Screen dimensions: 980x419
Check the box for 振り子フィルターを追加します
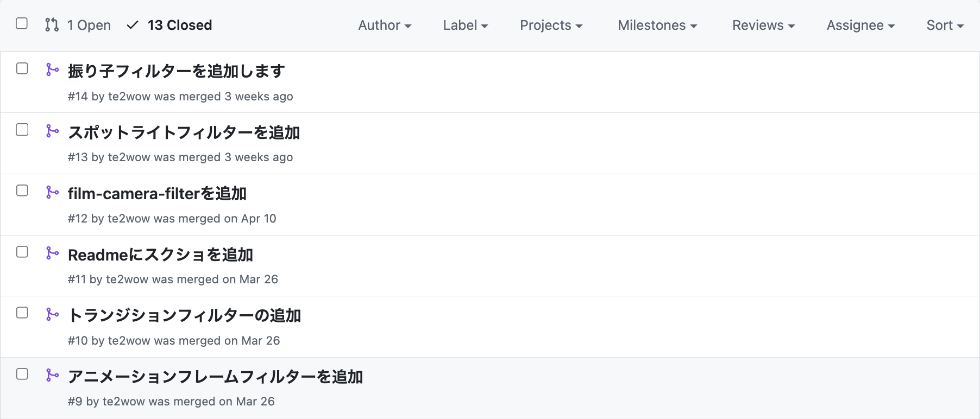coord(22,68)
